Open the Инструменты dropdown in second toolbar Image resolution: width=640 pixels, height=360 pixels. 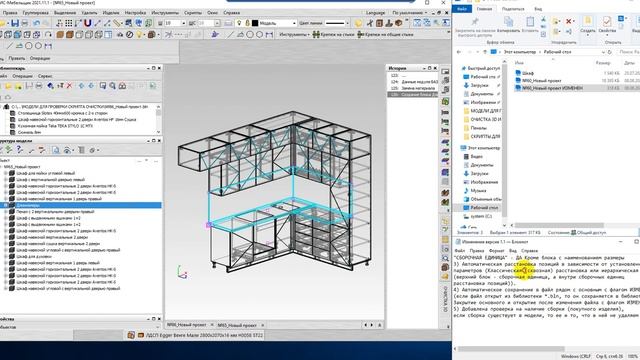293,35
